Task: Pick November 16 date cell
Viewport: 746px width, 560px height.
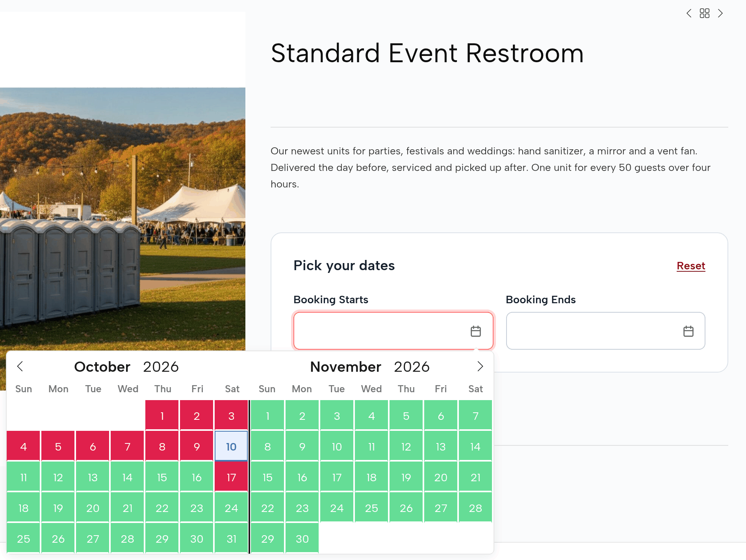Action: tap(302, 477)
